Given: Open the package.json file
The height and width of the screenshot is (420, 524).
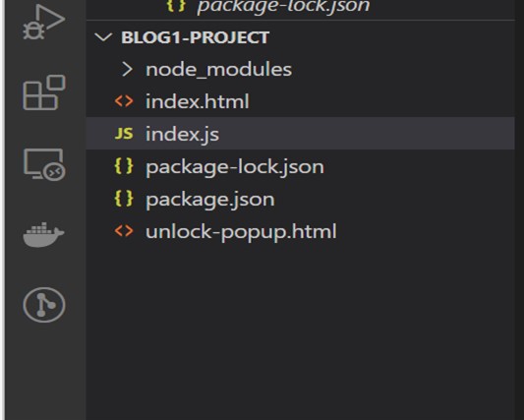Looking at the screenshot, I should point(300,199).
